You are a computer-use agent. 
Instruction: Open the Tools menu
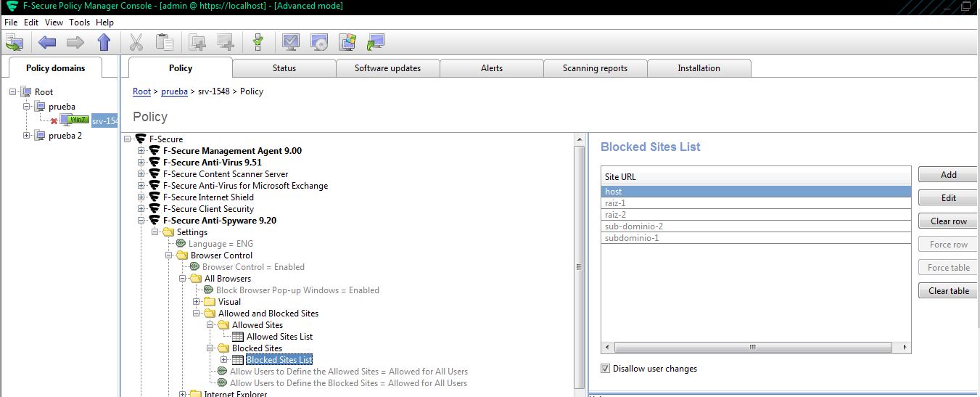click(79, 22)
